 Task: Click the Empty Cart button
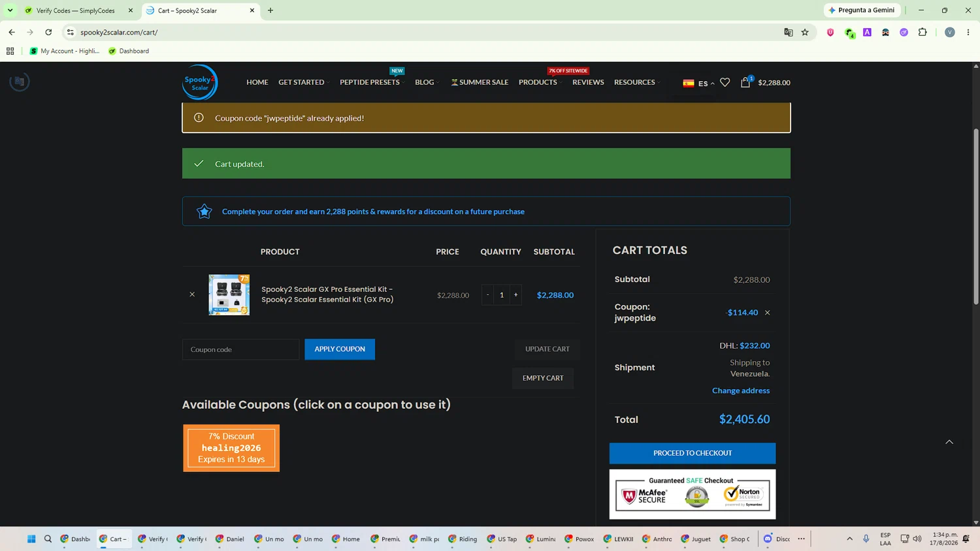pyautogui.click(x=543, y=378)
